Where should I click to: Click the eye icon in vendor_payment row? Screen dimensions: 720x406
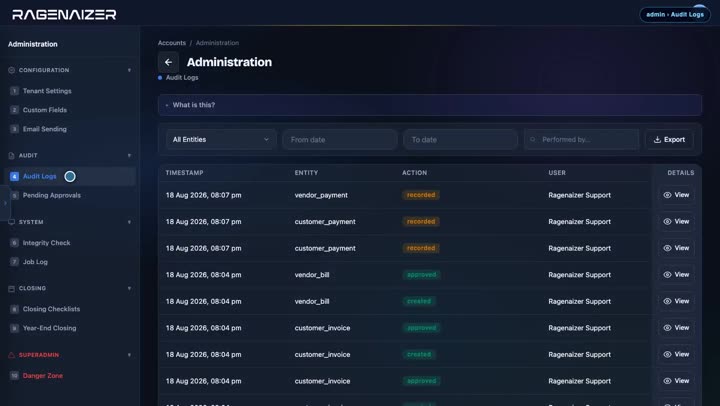click(x=667, y=195)
